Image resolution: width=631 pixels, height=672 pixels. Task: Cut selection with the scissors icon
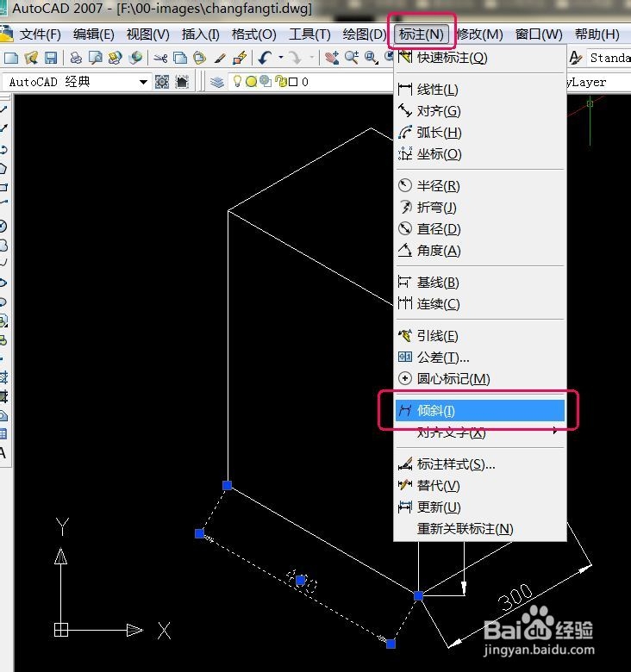coord(160,58)
